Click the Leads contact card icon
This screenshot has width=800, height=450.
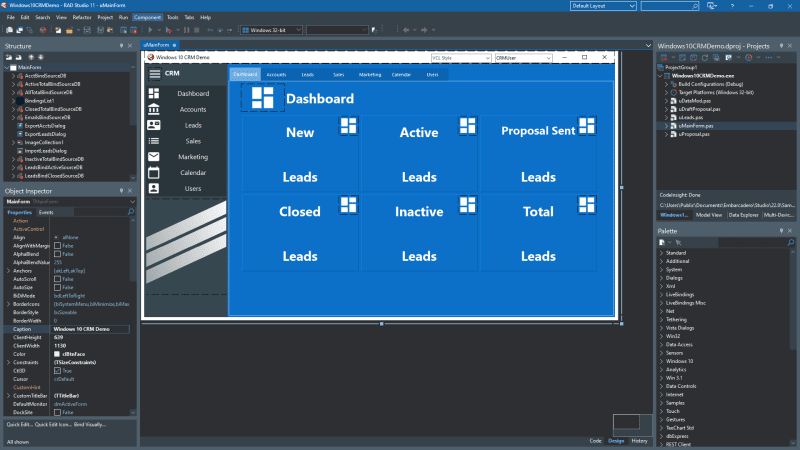(x=154, y=125)
